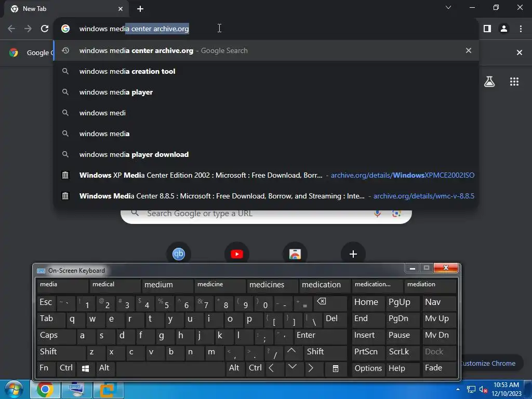532x399 pixels.
Task: Open a new tab with plus button
Action: click(x=140, y=9)
